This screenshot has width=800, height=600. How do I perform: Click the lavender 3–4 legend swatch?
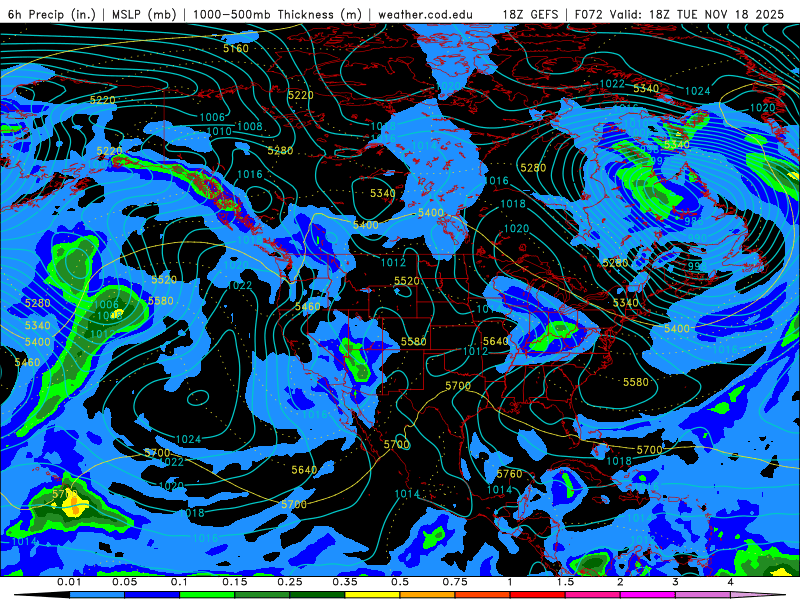coord(703,595)
